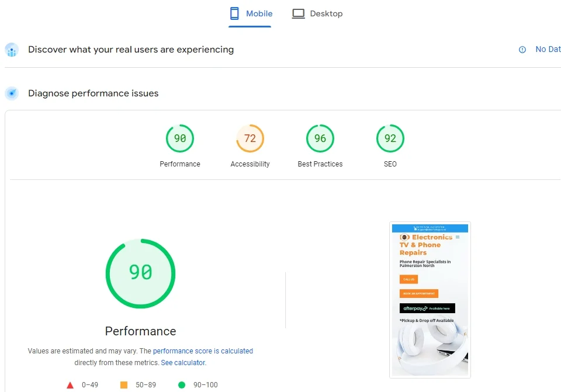Open the performance score is calculated link
Viewport: 561px width, 392px height.
[x=203, y=351]
